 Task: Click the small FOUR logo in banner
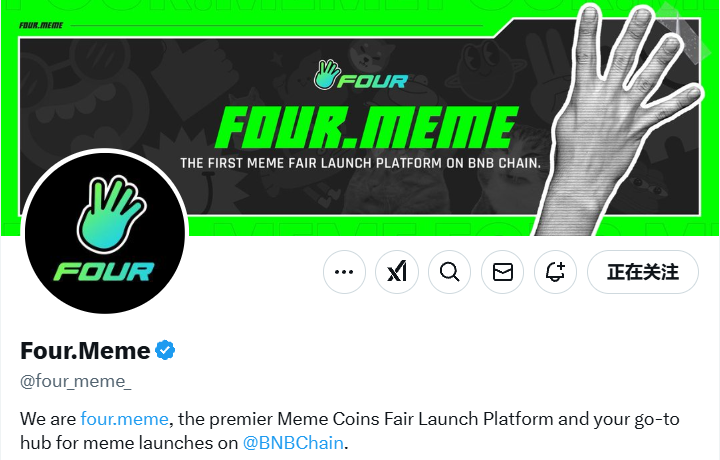pyautogui.click(x=360, y=76)
